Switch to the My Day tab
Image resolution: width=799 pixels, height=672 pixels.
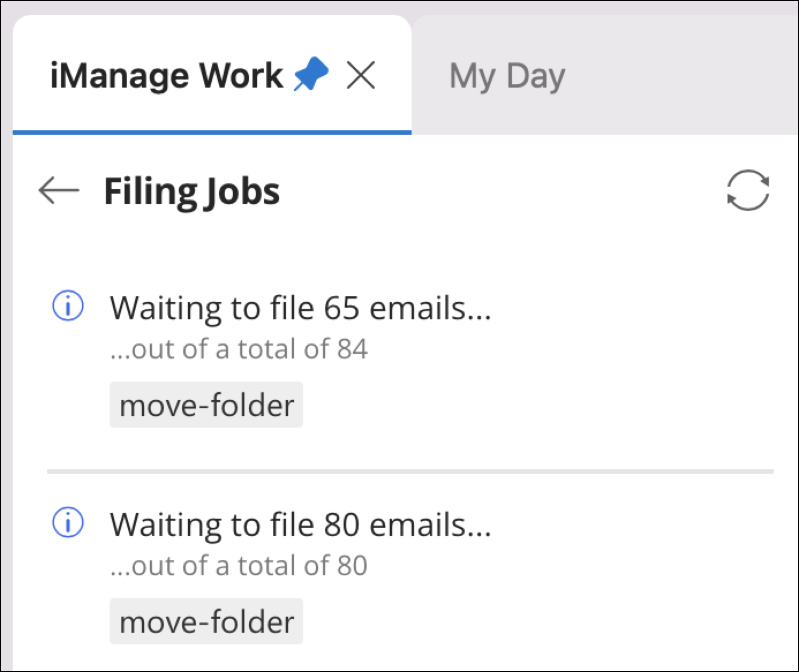click(507, 75)
